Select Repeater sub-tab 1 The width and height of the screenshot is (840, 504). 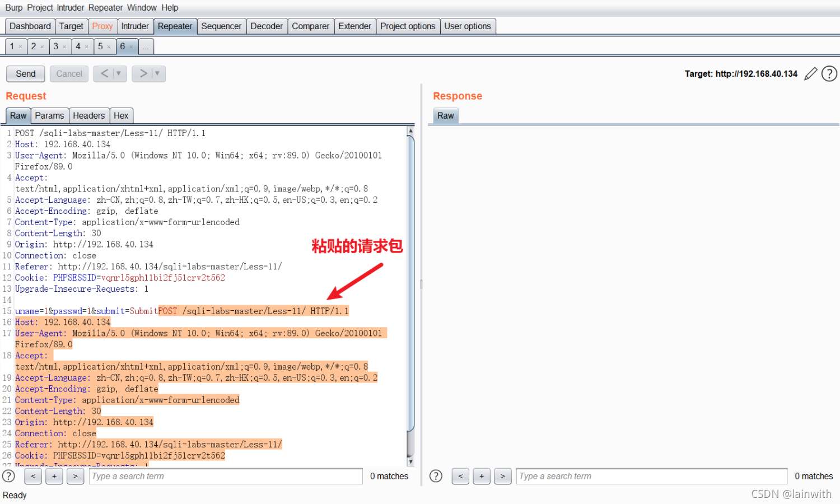coord(12,46)
